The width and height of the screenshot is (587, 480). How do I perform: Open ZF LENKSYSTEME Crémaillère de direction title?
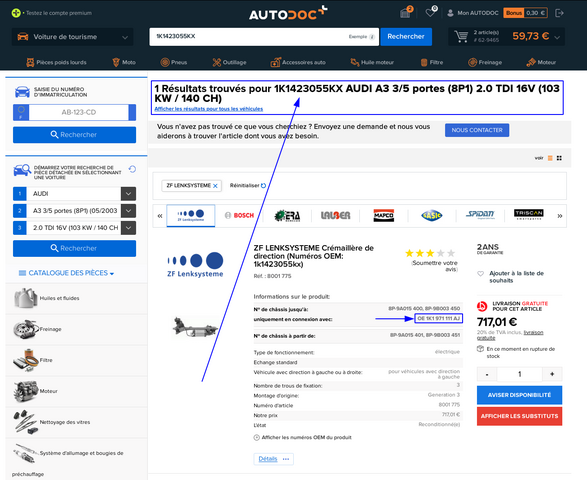pos(314,256)
